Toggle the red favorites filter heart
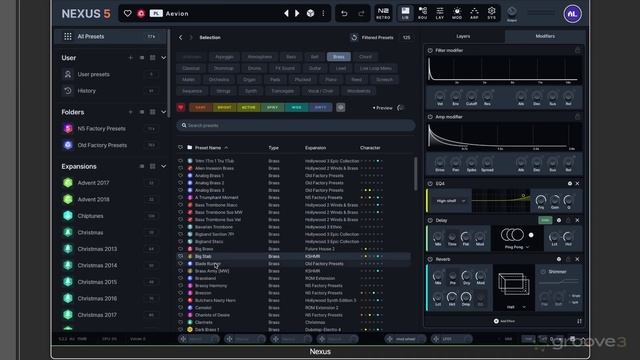 tap(181, 108)
